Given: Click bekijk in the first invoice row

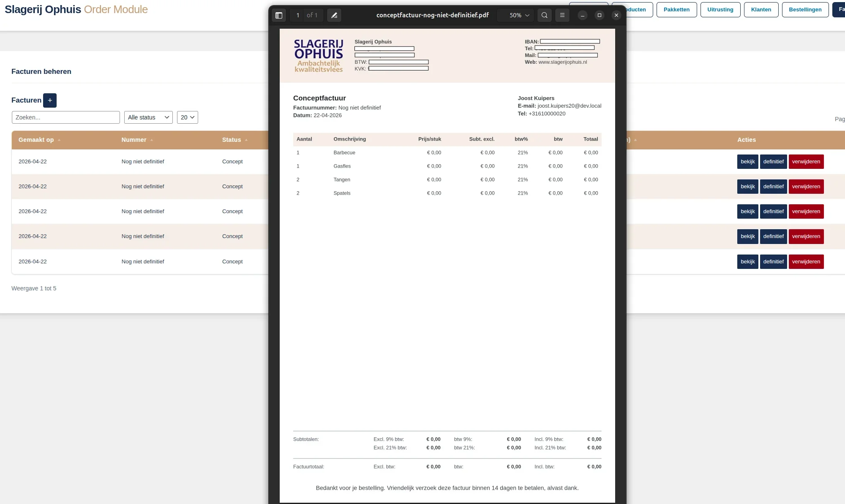Looking at the screenshot, I should pyautogui.click(x=747, y=162).
